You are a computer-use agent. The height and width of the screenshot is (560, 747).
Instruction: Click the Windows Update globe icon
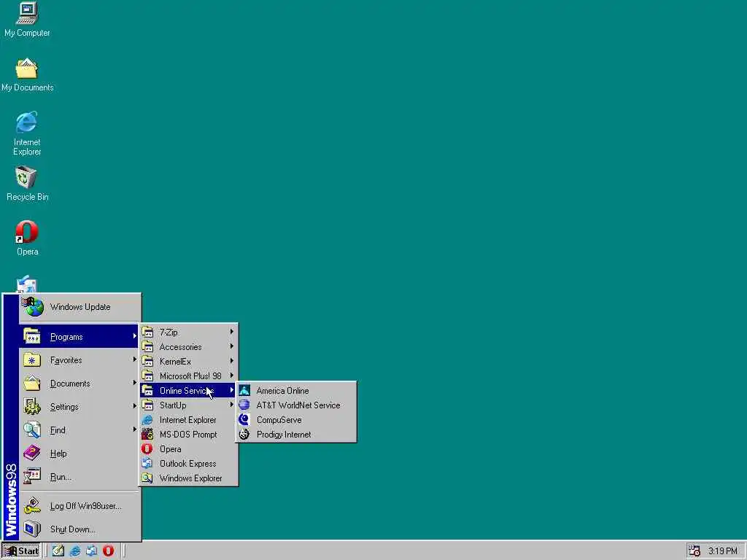[x=34, y=307]
